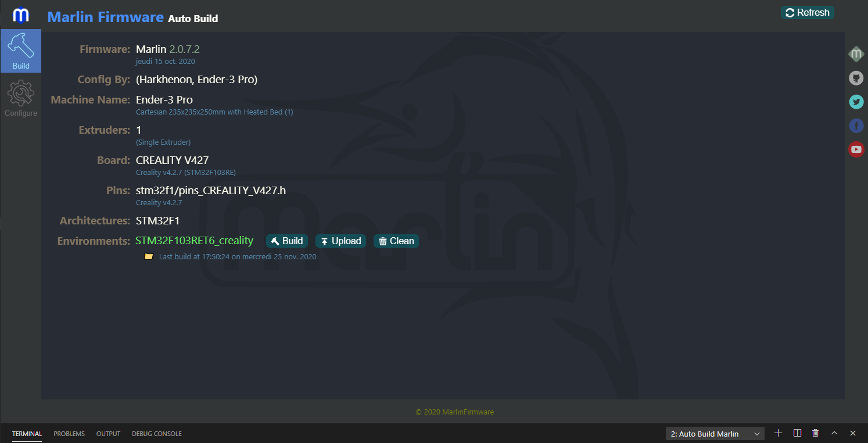Click the 'Cartesian 235x235x250mm with Heated Bed' description

pos(214,112)
